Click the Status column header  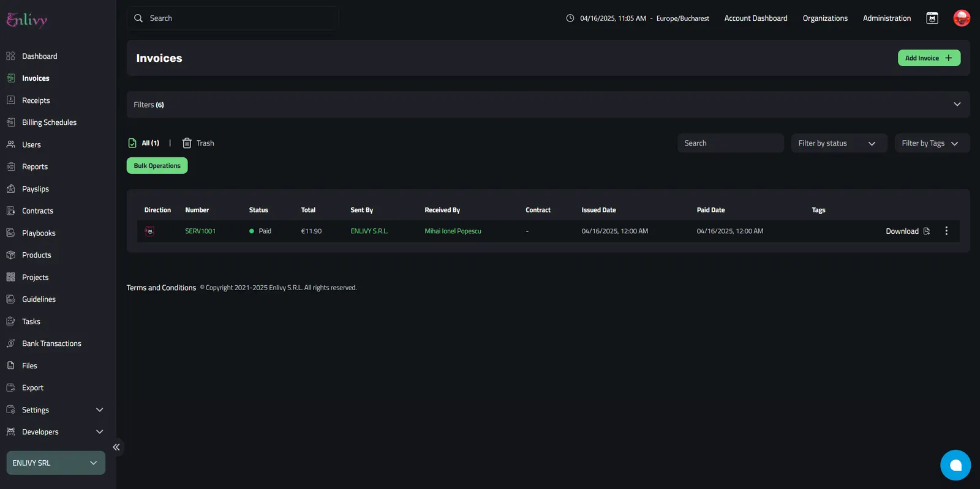click(258, 210)
